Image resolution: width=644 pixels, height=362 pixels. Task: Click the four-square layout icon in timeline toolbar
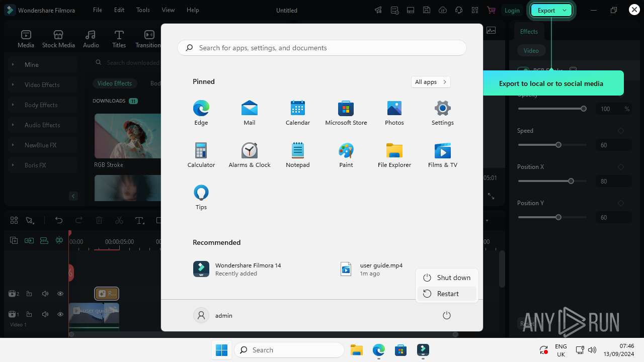click(14, 220)
